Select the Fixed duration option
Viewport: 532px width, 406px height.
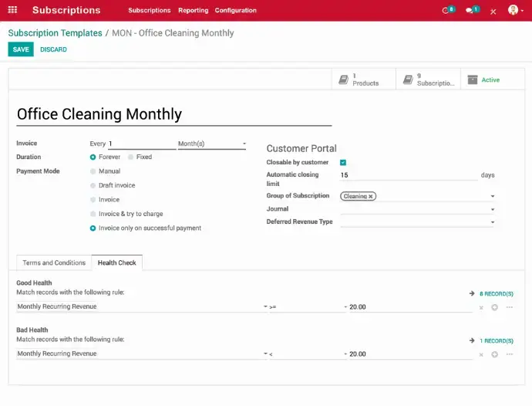(131, 157)
